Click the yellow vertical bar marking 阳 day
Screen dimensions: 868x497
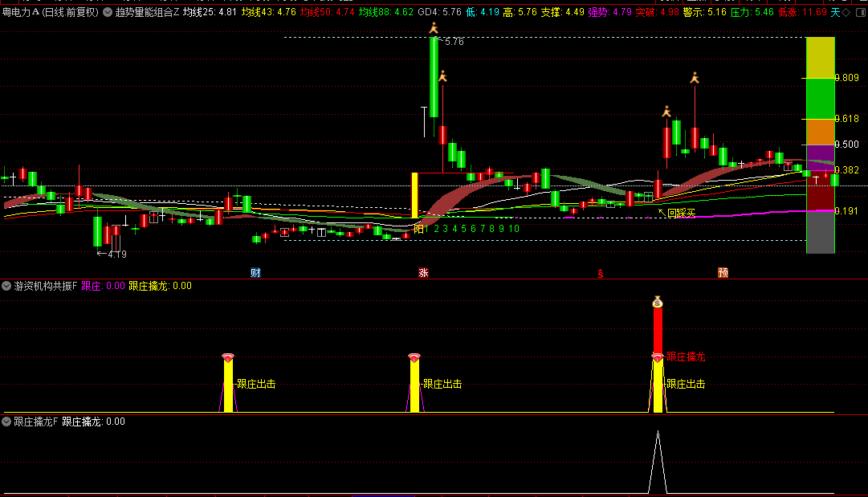coord(414,195)
